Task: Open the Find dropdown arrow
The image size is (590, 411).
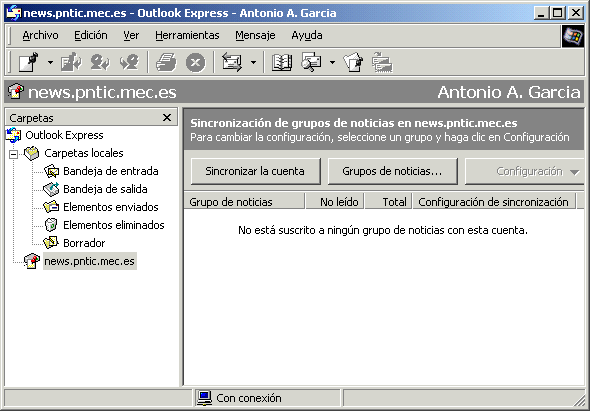Action: tap(332, 62)
